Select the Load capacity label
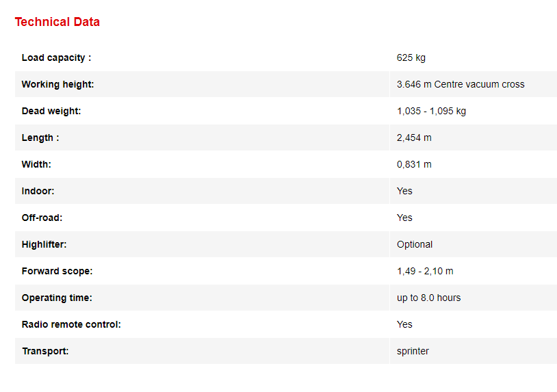The image size is (557, 392). click(x=56, y=58)
